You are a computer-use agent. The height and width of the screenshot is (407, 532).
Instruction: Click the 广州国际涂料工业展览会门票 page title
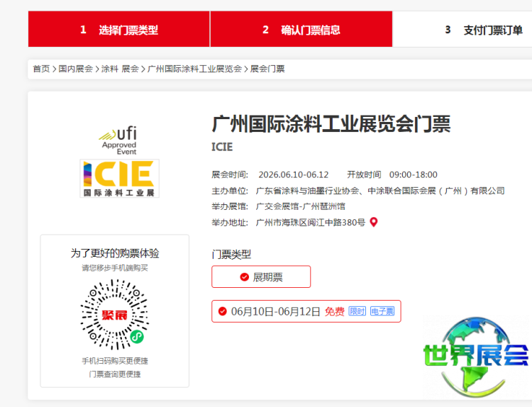pyautogui.click(x=331, y=123)
